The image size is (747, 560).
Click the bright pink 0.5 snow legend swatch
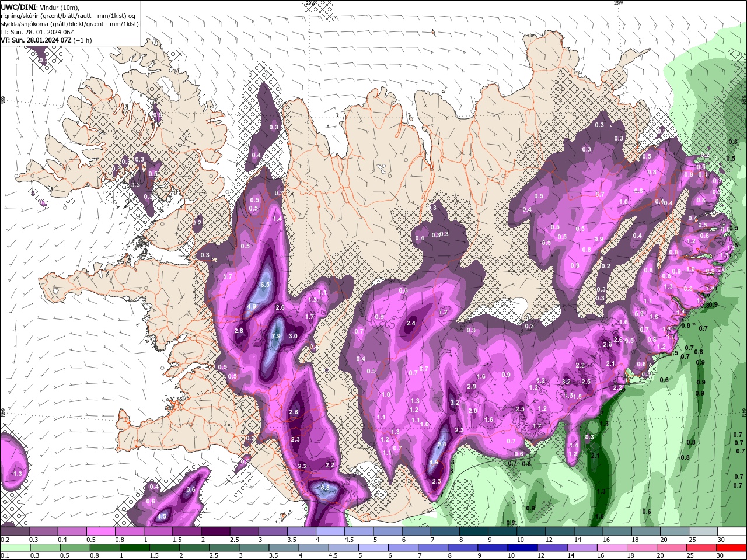(x=101, y=531)
